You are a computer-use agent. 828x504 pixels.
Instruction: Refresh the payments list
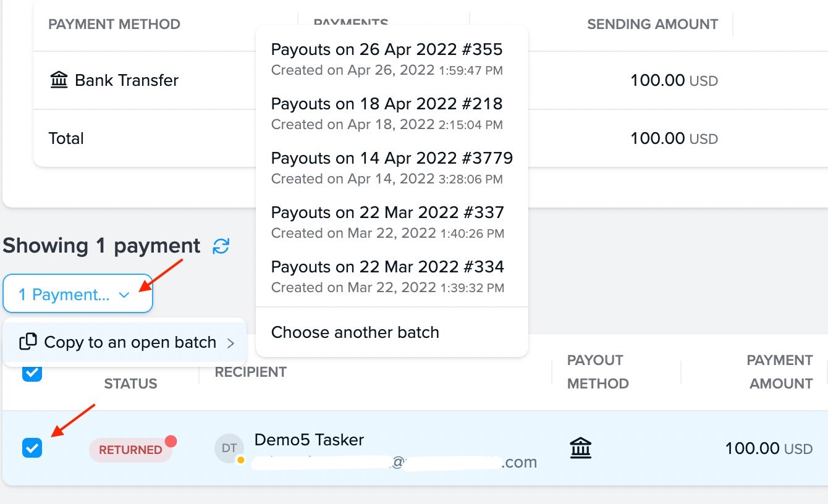click(x=221, y=245)
